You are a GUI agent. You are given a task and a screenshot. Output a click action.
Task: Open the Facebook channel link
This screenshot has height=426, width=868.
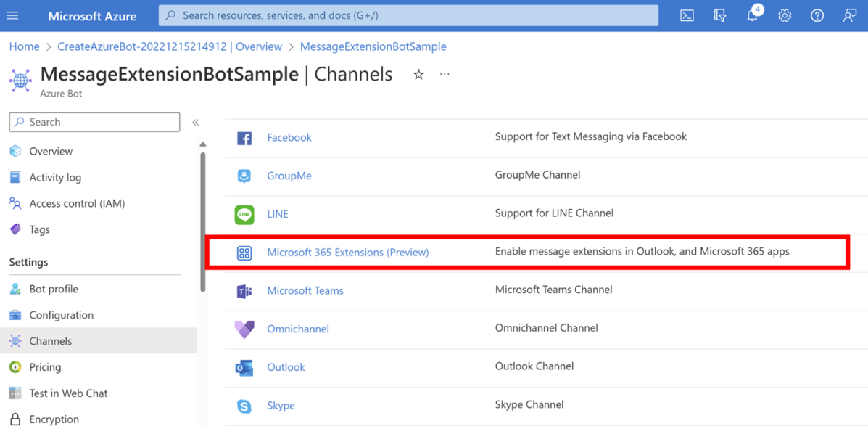click(x=289, y=137)
